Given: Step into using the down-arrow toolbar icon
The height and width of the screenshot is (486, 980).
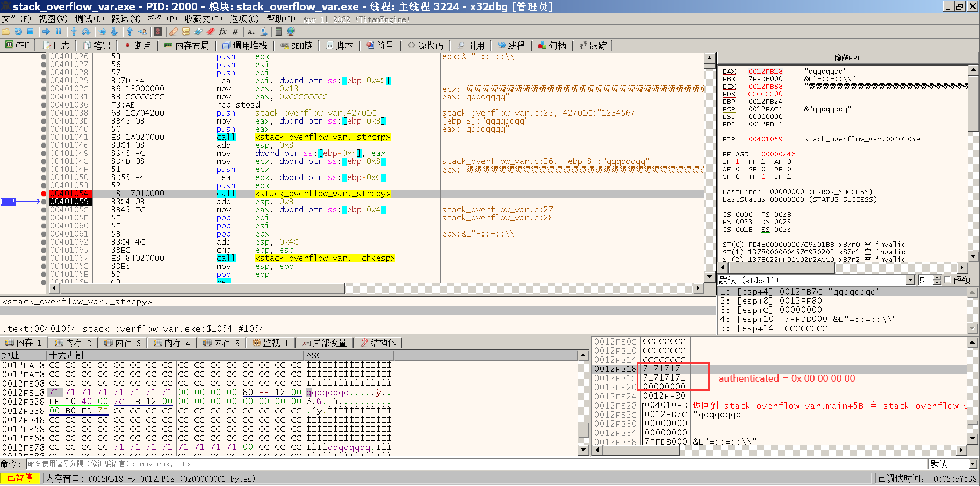Looking at the screenshot, I should (74, 32).
